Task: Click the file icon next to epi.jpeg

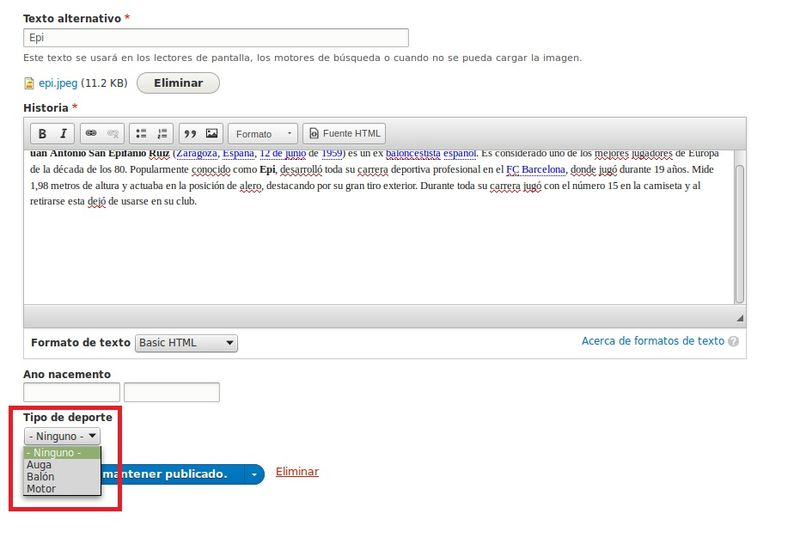Action: coord(29,83)
